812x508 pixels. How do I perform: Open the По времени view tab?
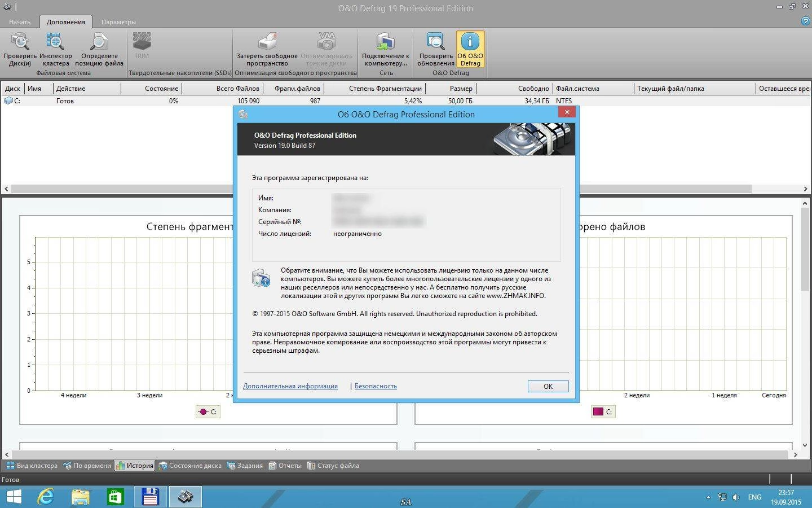(x=87, y=466)
